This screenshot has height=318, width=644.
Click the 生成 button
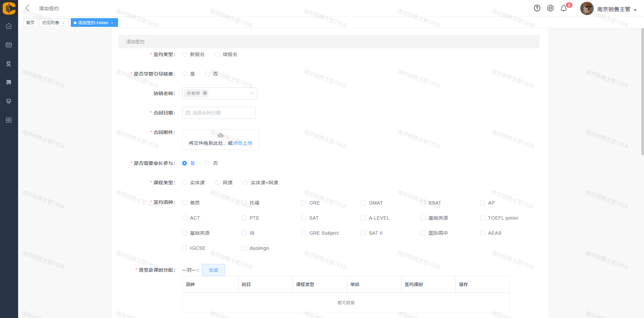[213, 270]
